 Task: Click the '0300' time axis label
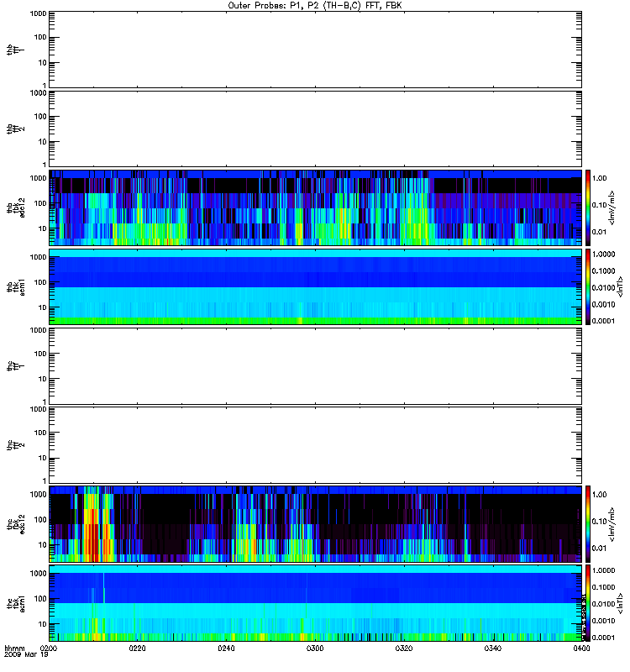click(x=315, y=648)
